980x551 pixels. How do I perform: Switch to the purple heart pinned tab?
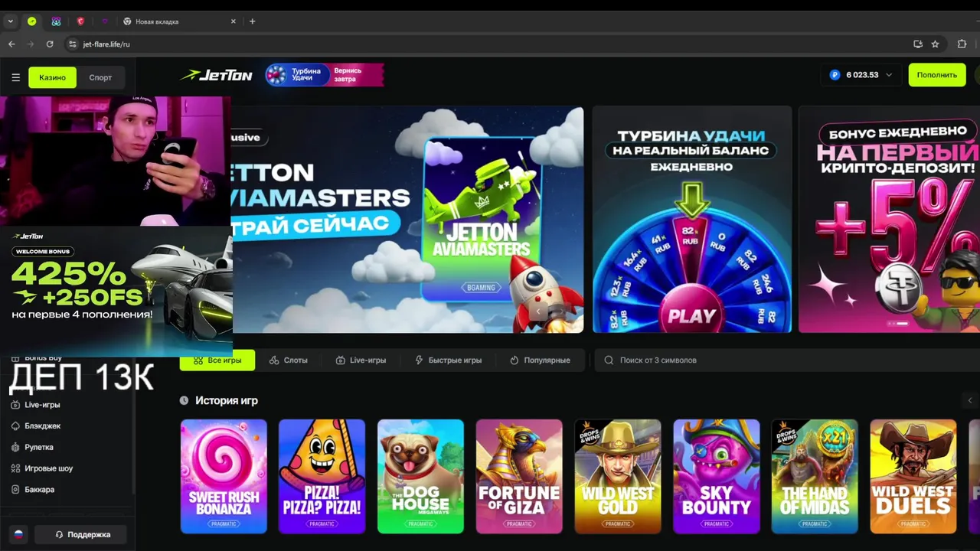click(x=105, y=21)
